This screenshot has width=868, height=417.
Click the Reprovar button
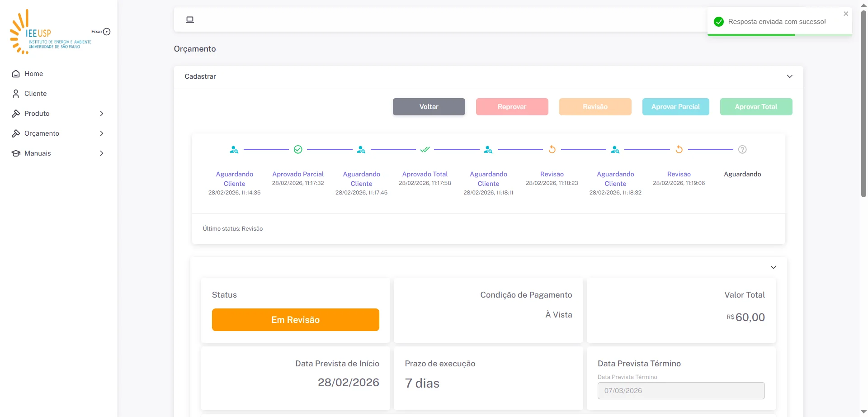[512, 107]
